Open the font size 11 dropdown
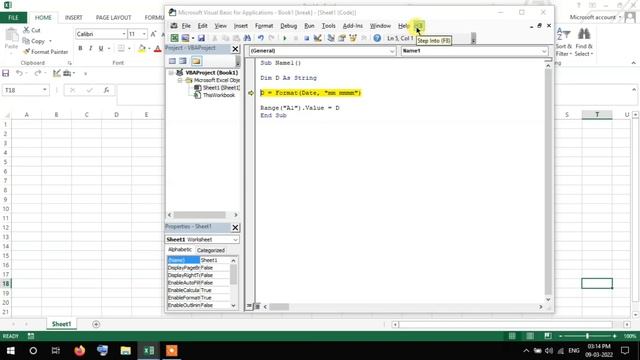640x360 pixels. 144,34
